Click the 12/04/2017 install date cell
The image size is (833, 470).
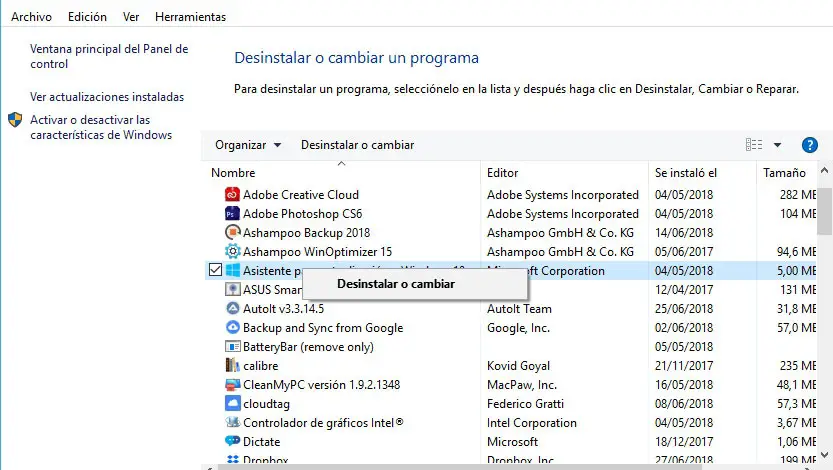click(684, 290)
